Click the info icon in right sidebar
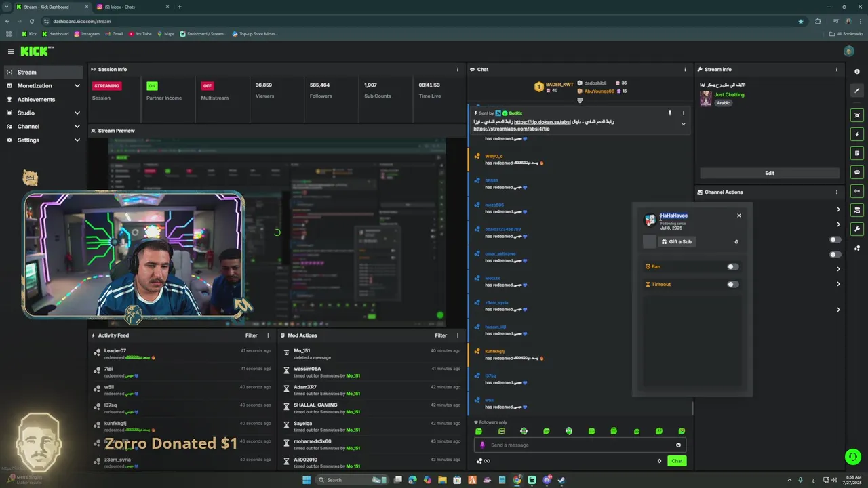The image size is (868, 488). [x=857, y=72]
